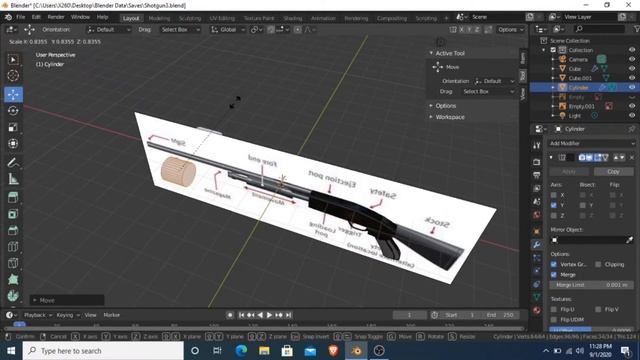Open the Global transform orientation dropdown
This screenshot has width=640, height=360.
[x=228, y=29]
